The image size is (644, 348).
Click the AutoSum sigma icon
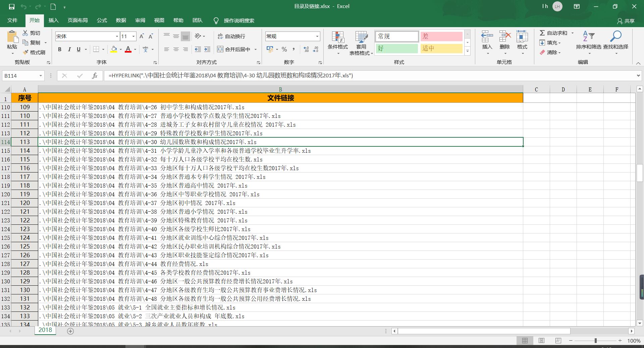542,33
